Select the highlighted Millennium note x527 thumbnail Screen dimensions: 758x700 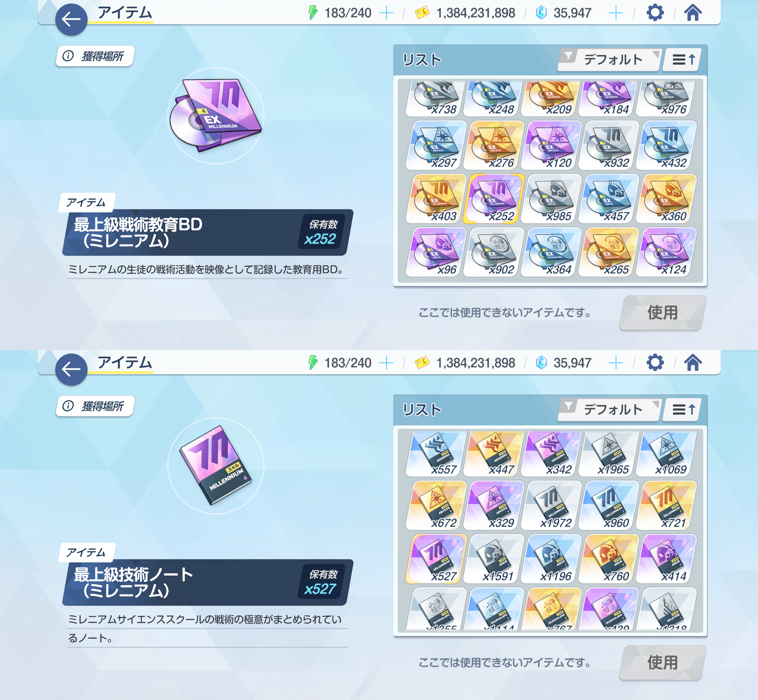[x=436, y=559]
